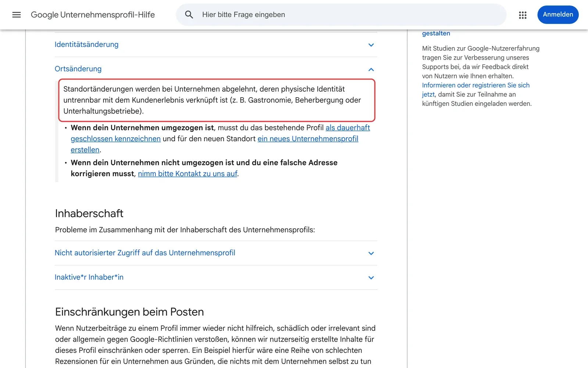This screenshot has height=368, width=588.
Task: Click the Inhaberschaft heading text
Action: coord(89,213)
